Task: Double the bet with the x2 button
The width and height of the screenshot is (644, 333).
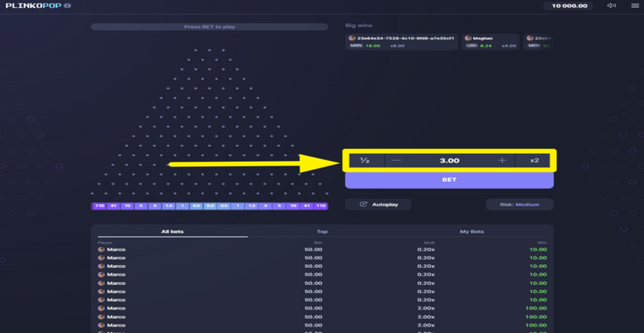Action: coord(534,160)
